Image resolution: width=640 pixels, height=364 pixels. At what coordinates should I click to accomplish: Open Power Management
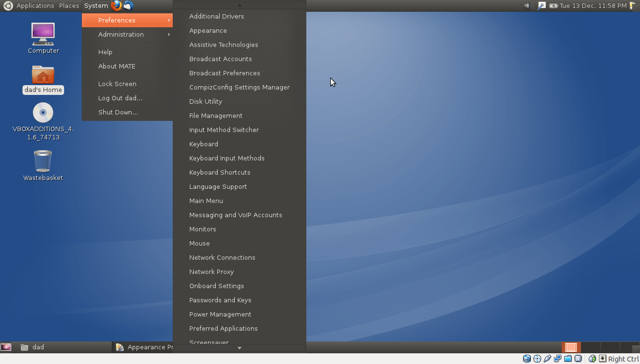(239, 314)
